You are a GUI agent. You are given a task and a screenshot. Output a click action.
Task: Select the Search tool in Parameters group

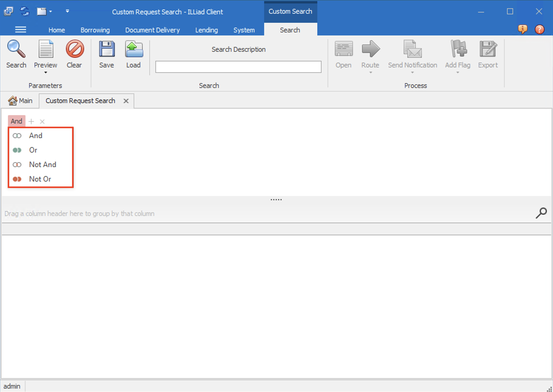[x=16, y=54]
